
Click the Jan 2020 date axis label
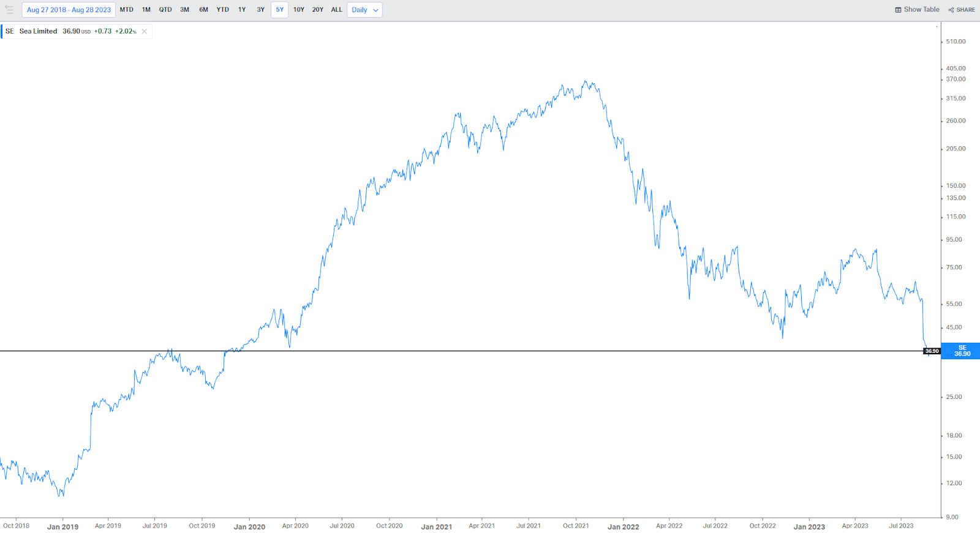249,526
